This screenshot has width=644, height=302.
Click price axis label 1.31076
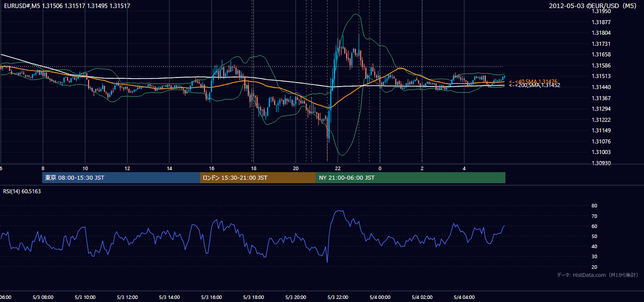click(x=601, y=141)
